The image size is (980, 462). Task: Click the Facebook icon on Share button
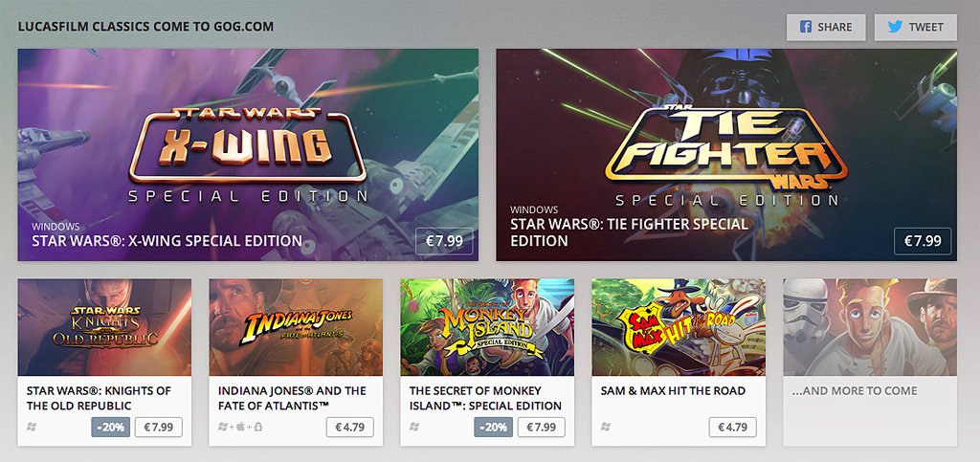point(805,28)
